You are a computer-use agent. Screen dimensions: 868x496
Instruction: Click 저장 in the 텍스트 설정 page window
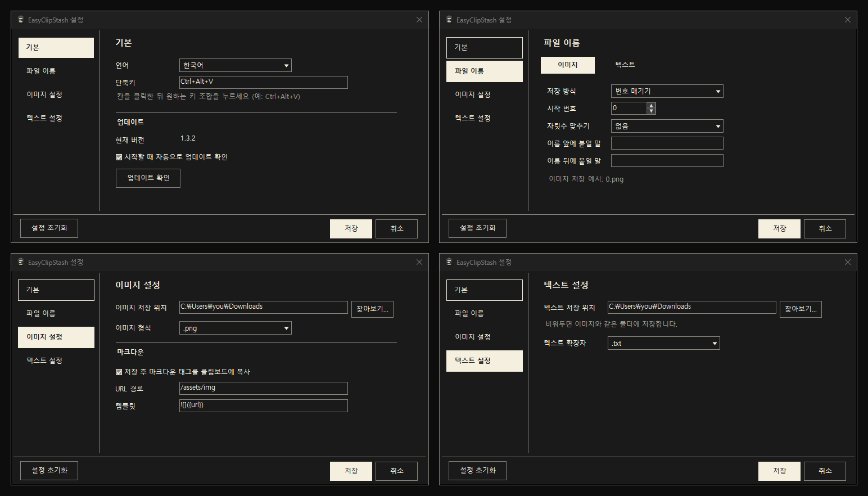click(779, 471)
